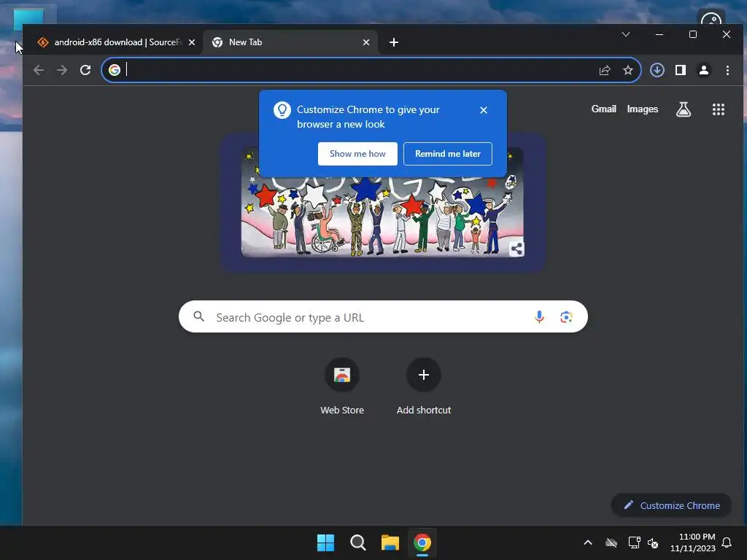747x560 pixels.
Task: Share this page from the address bar
Action: click(x=605, y=71)
